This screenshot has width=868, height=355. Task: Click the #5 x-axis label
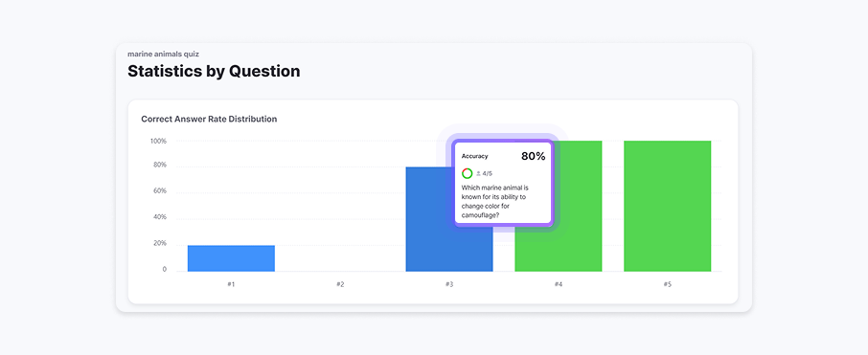click(667, 284)
